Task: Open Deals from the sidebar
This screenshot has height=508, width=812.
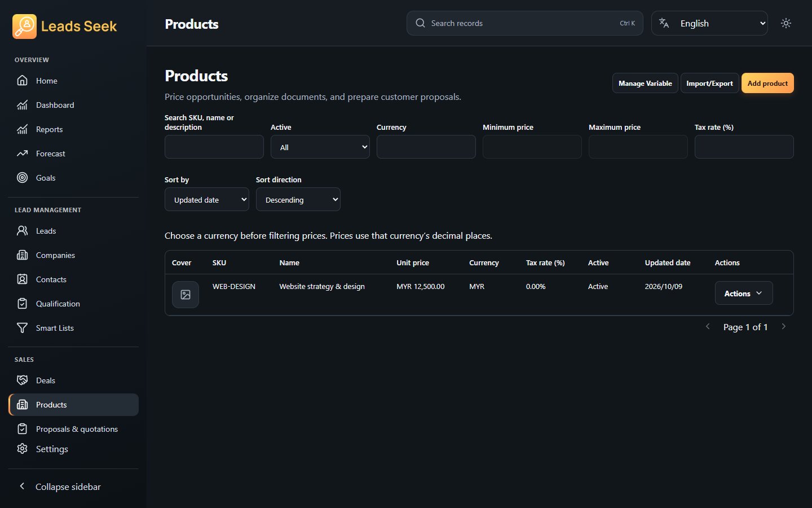Action: 74,380
